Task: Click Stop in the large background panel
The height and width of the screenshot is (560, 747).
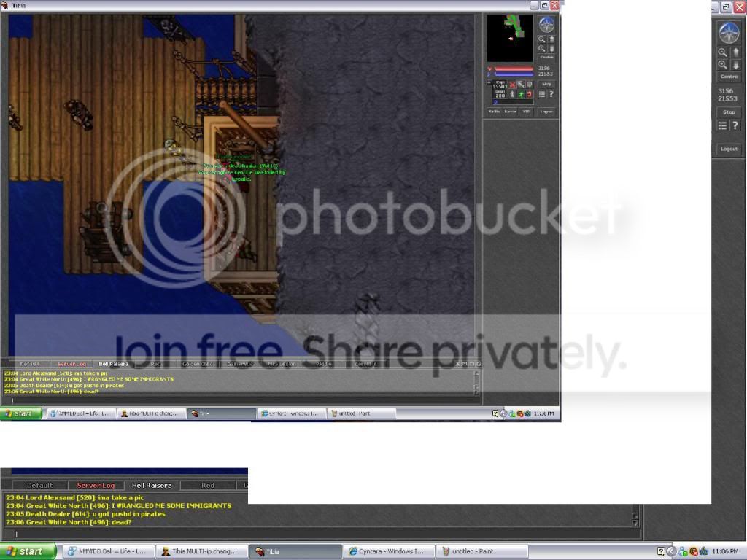Action: (729, 112)
